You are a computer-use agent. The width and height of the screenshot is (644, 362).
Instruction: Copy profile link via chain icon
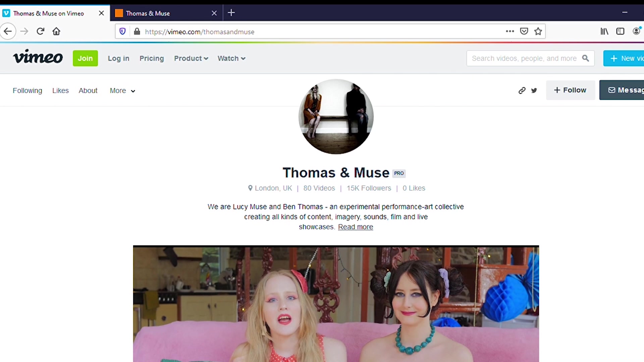(522, 90)
